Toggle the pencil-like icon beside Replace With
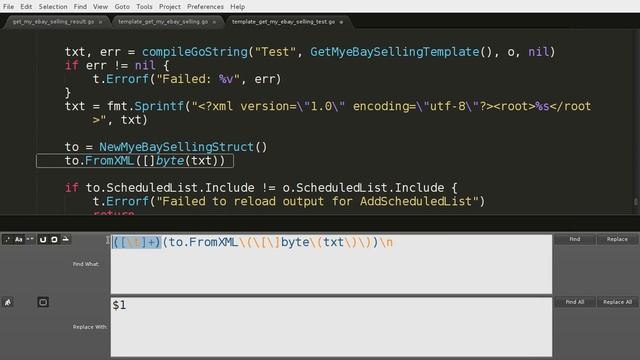The height and width of the screenshot is (360, 640). (x=8, y=302)
